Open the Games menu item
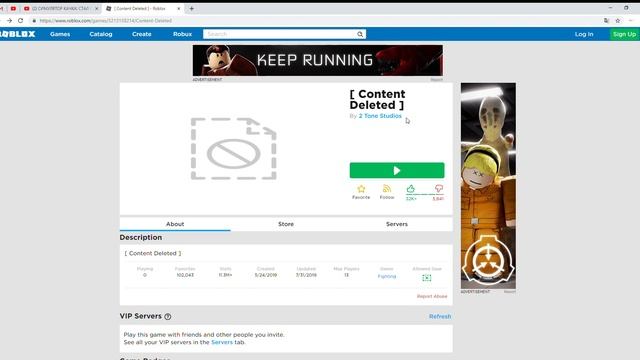Image resolution: width=640 pixels, height=360 pixels. tap(60, 34)
